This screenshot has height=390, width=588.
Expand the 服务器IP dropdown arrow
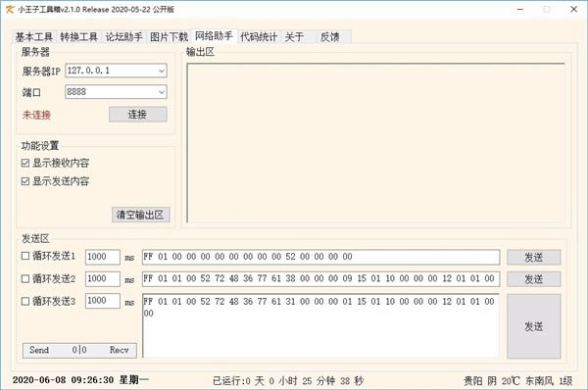[x=162, y=71]
